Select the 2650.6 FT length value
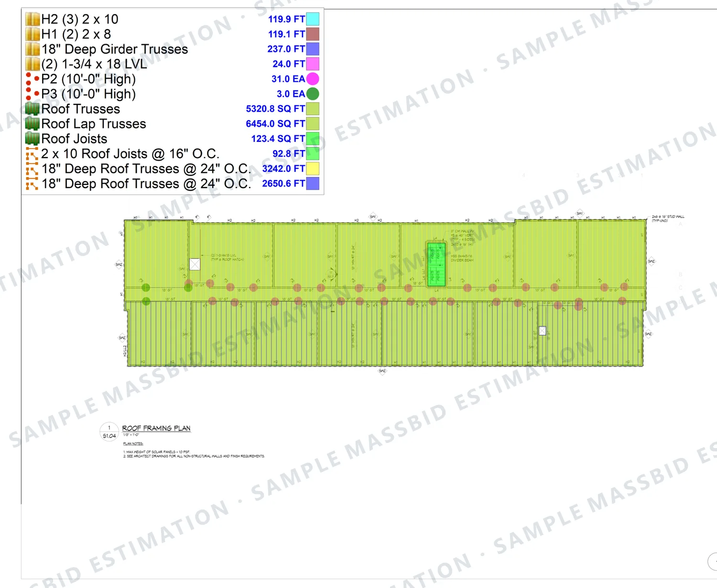 coord(283,183)
